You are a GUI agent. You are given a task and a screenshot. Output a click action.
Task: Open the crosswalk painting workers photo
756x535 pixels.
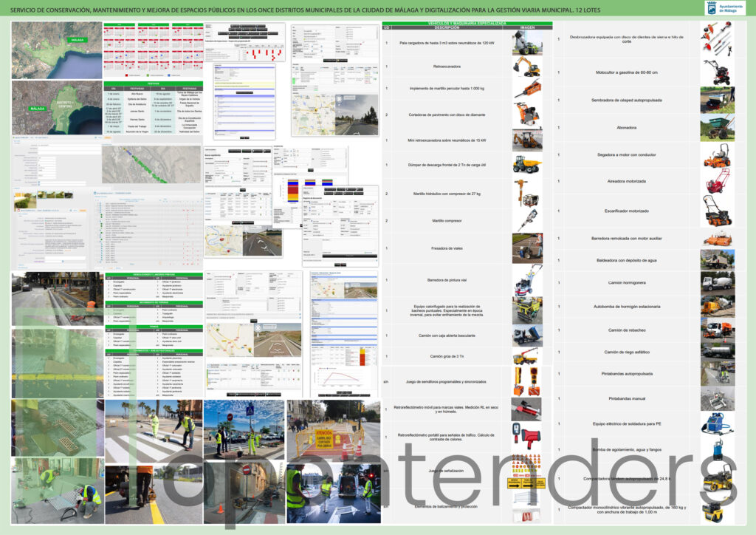click(154, 432)
